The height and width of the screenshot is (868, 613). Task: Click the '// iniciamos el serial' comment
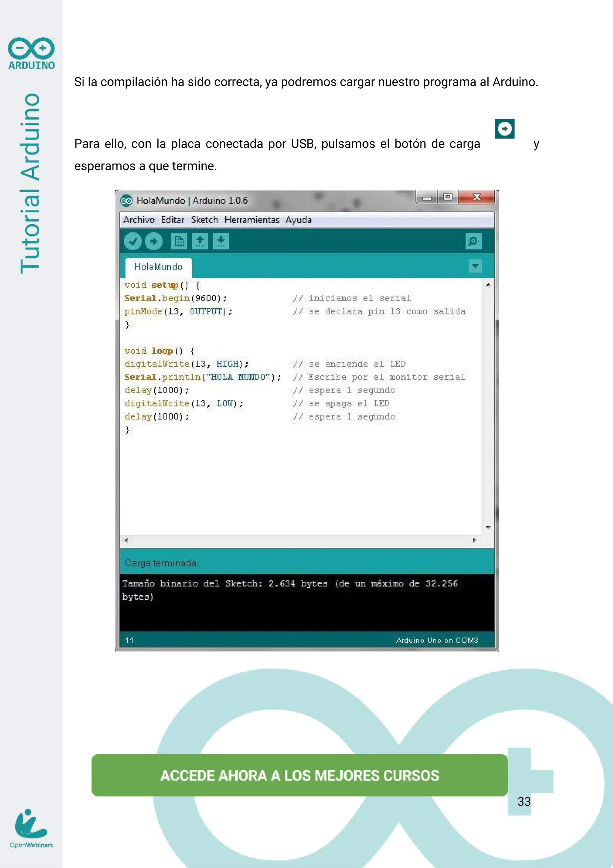352,298
